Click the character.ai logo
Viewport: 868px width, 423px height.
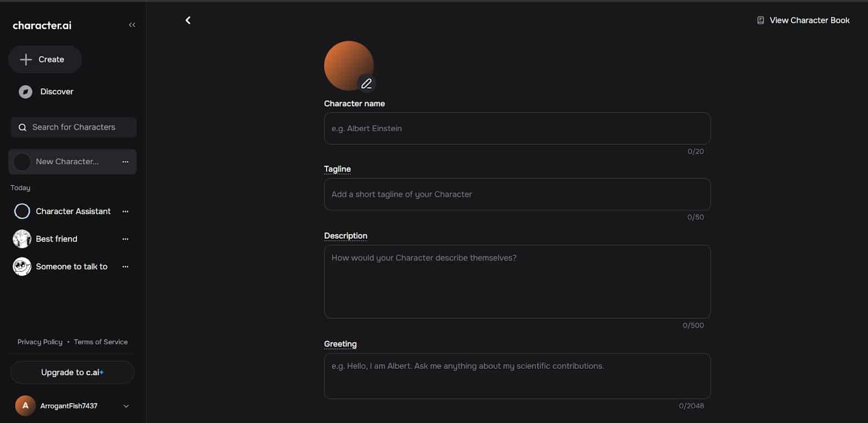click(x=42, y=25)
